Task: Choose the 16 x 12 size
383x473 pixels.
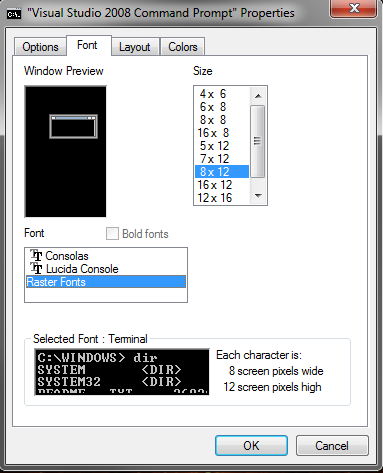Action: pos(222,185)
